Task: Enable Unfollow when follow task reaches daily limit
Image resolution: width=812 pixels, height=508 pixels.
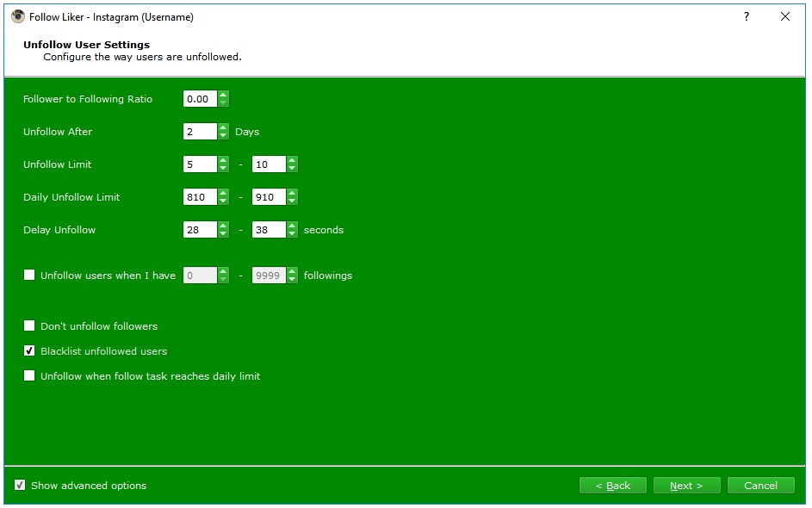Action: coord(29,375)
